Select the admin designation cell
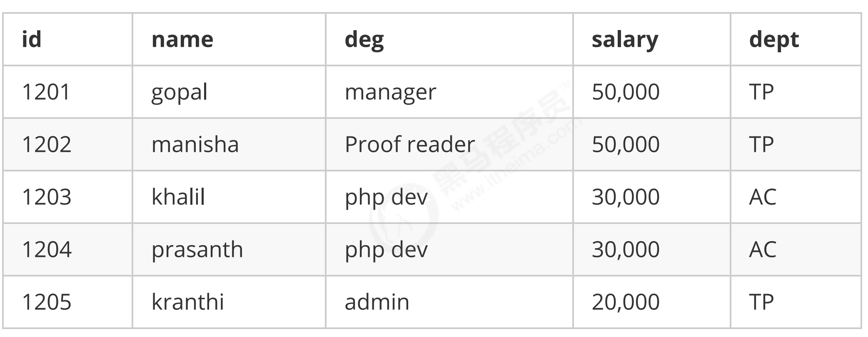Image resolution: width=868 pixels, height=337 pixels. coord(449,302)
